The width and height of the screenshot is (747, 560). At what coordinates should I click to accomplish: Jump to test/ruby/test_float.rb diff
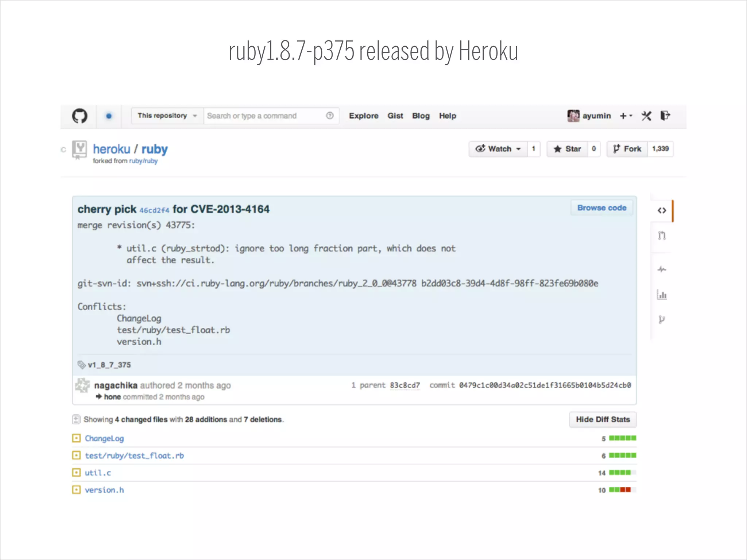point(134,455)
